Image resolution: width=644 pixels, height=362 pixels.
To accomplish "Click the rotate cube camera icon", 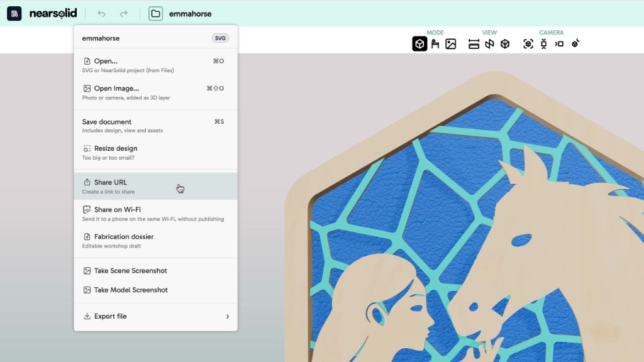I will [x=575, y=43].
